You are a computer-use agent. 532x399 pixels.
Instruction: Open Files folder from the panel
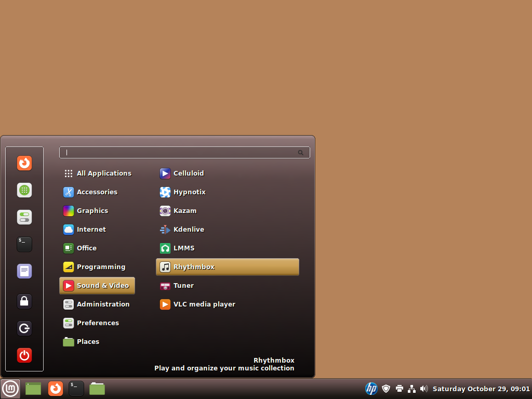click(97, 389)
